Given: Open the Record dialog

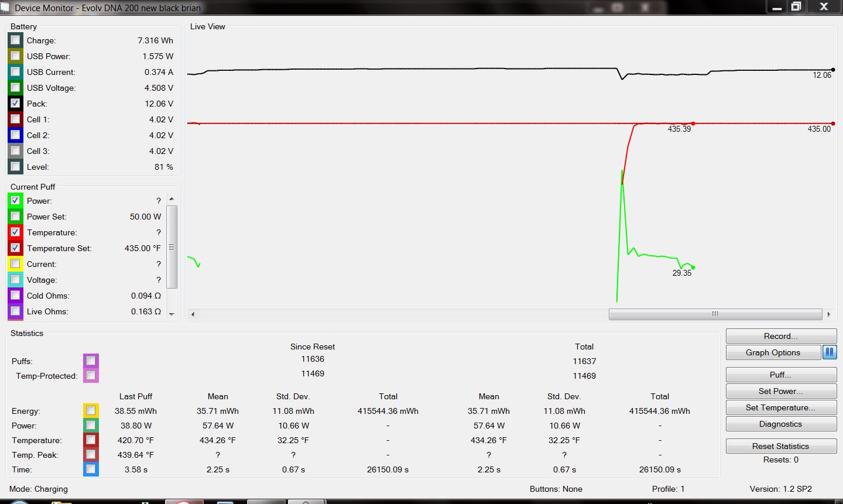Looking at the screenshot, I should pos(780,336).
